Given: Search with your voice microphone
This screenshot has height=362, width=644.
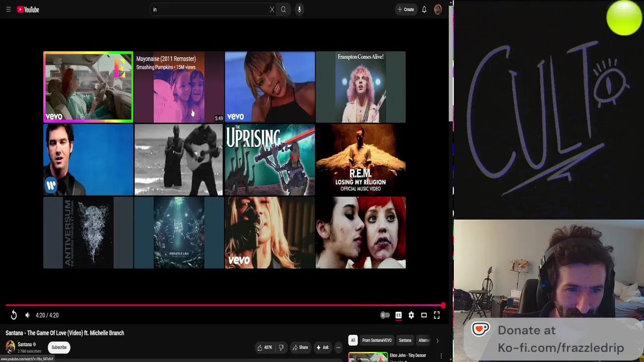Looking at the screenshot, I should (299, 9).
